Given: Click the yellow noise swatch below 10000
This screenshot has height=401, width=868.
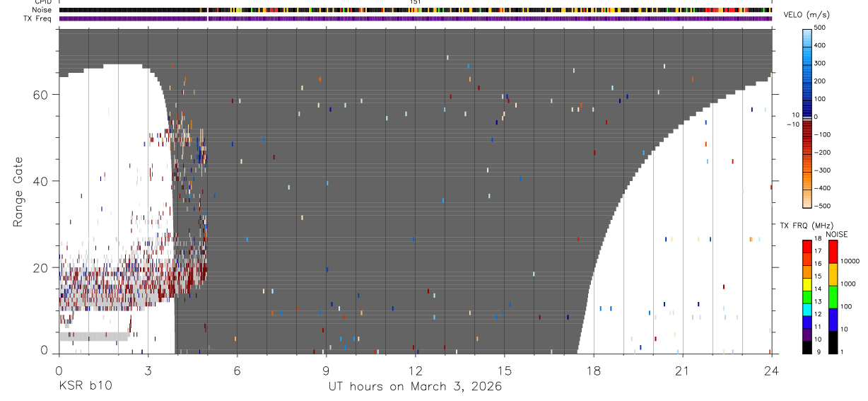Looking at the screenshot, I should (833, 274).
